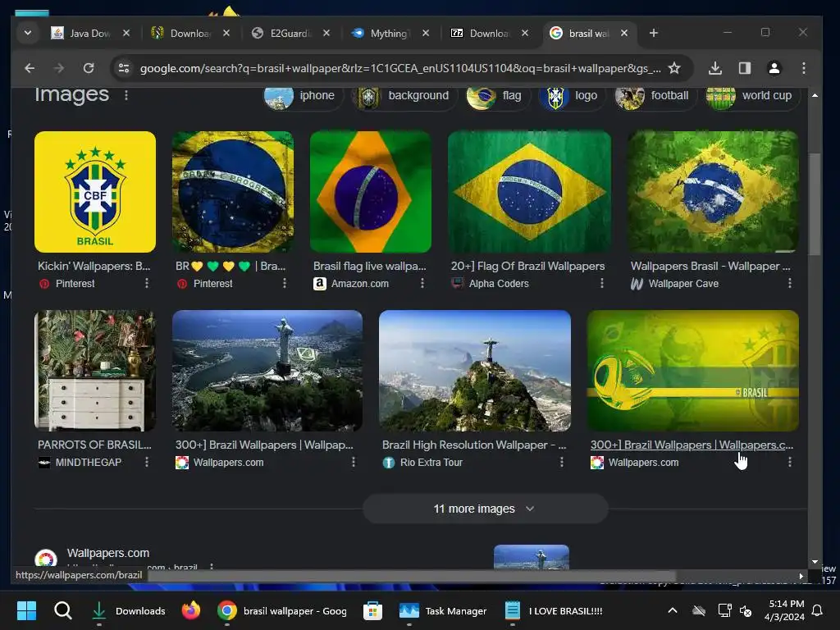The width and height of the screenshot is (840, 630).
Task: Open Microsoft Store from the taskbar
Action: pyautogui.click(x=373, y=610)
